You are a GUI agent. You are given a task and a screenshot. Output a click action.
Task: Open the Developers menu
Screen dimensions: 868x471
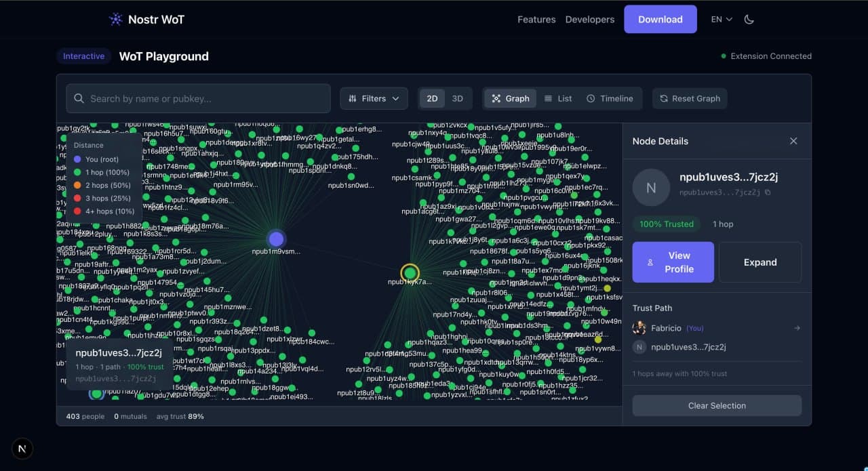589,19
